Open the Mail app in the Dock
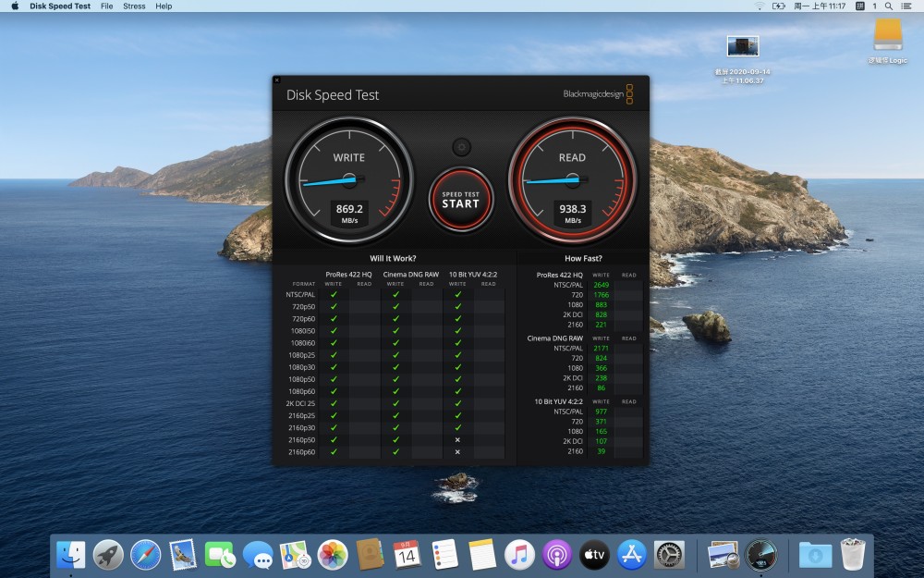This screenshot has height=578, width=924. point(183,555)
